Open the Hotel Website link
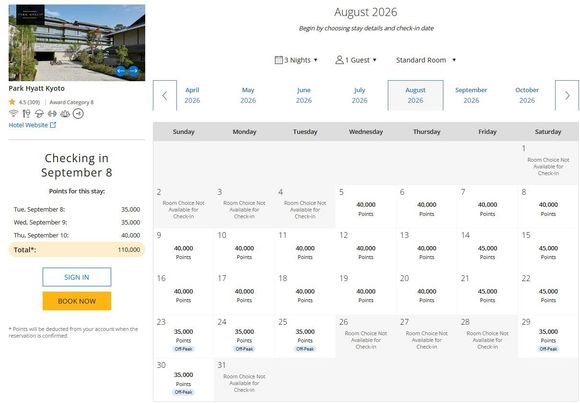 pyautogui.click(x=32, y=125)
